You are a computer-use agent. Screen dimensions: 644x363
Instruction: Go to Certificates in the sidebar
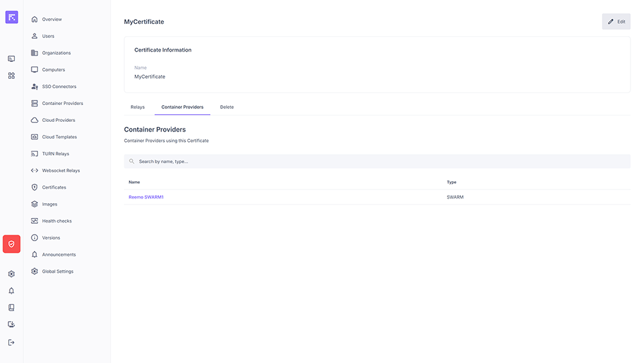pos(54,188)
